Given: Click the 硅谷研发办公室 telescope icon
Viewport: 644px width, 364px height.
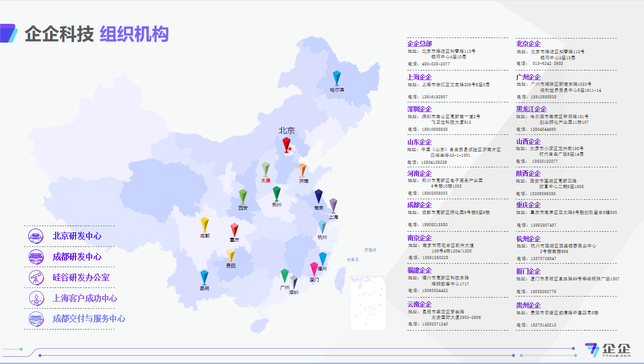Looking at the screenshot, I should (35, 277).
